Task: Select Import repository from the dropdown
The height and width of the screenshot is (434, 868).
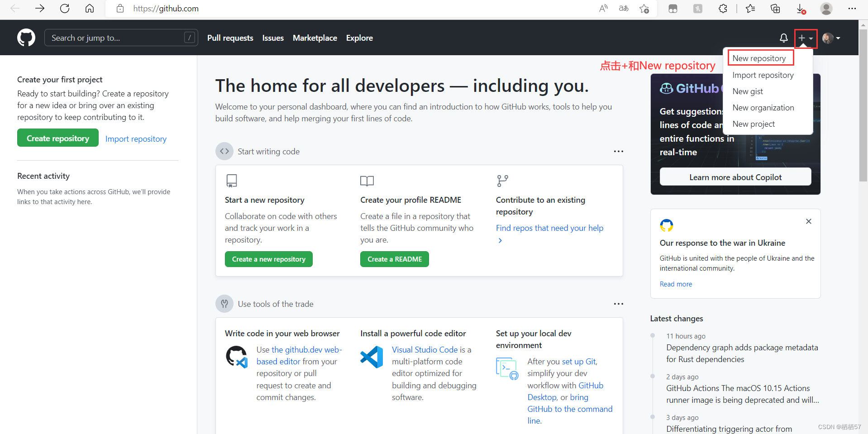Action: 763,75
